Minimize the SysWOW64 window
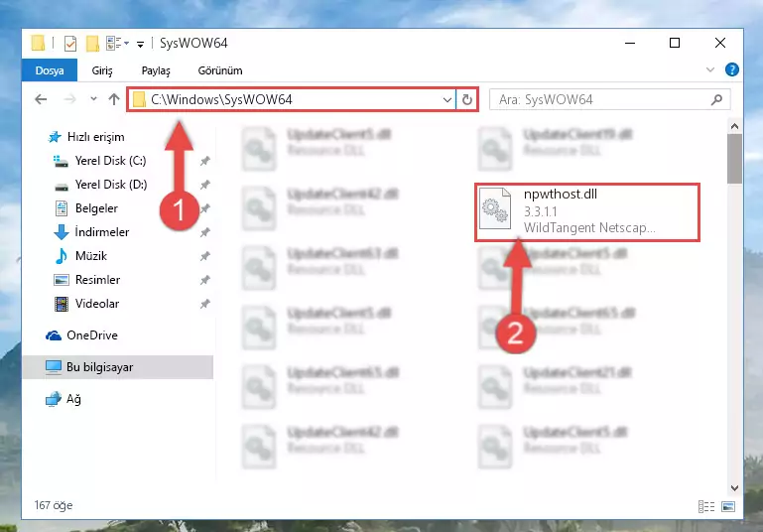Screen dimensions: 763x532 (630, 43)
